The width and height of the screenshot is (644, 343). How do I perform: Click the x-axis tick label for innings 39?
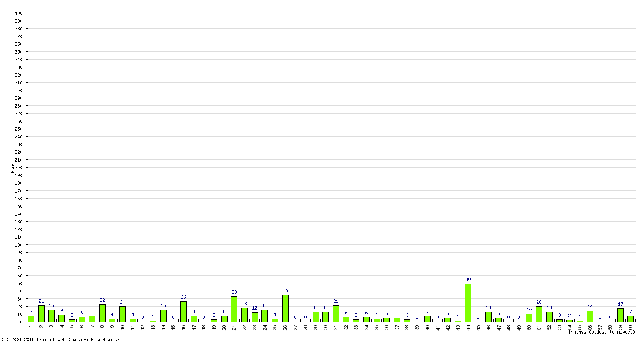pos(417,327)
